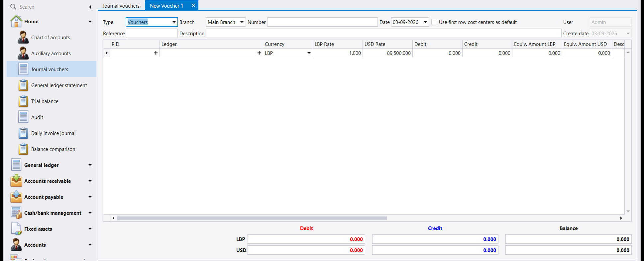Click the Number input field
This screenshot has width=644, height=261.
[x=322, y=22]
